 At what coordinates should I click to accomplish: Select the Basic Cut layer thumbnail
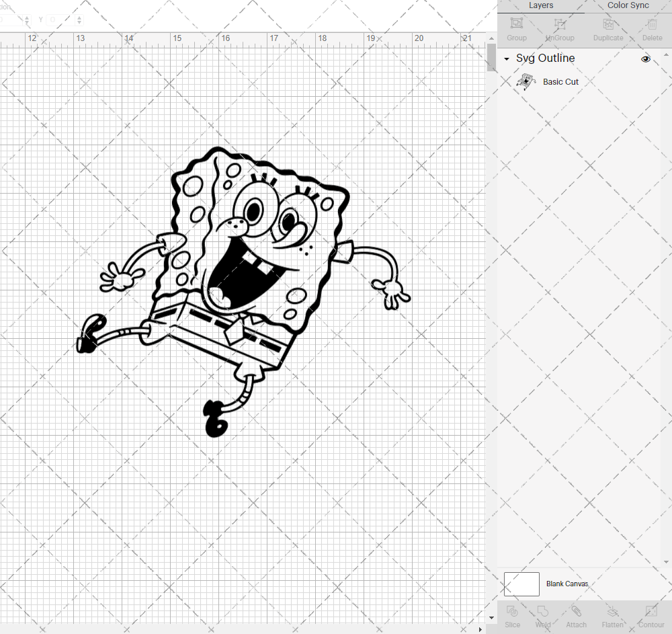point(526,81)
